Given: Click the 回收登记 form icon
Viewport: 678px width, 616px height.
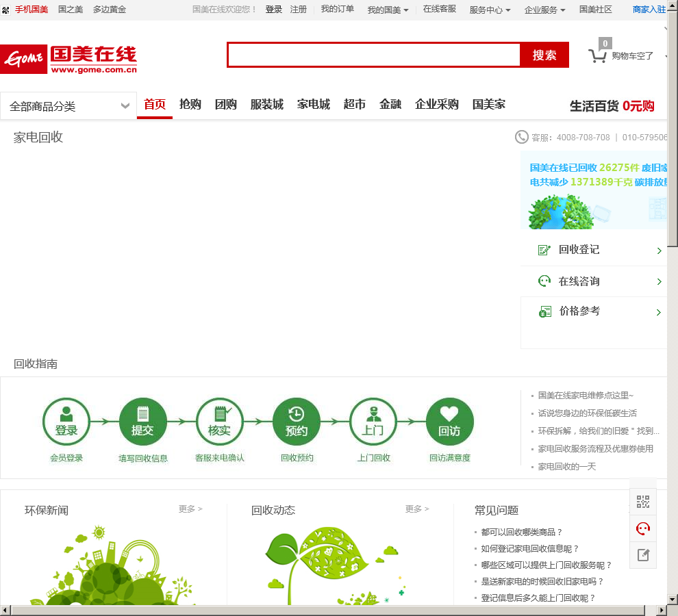Looking at the screenshot, I should [x=544, y=250].
